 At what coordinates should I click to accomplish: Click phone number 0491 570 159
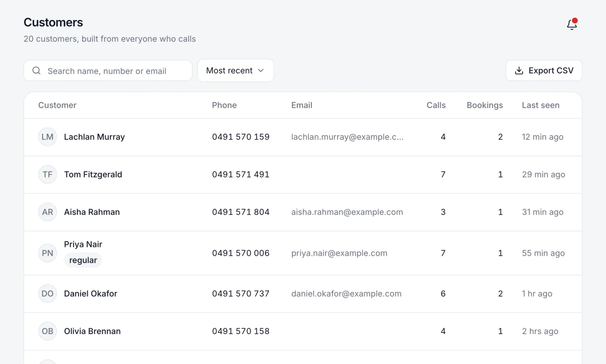(x=241, y=137)
